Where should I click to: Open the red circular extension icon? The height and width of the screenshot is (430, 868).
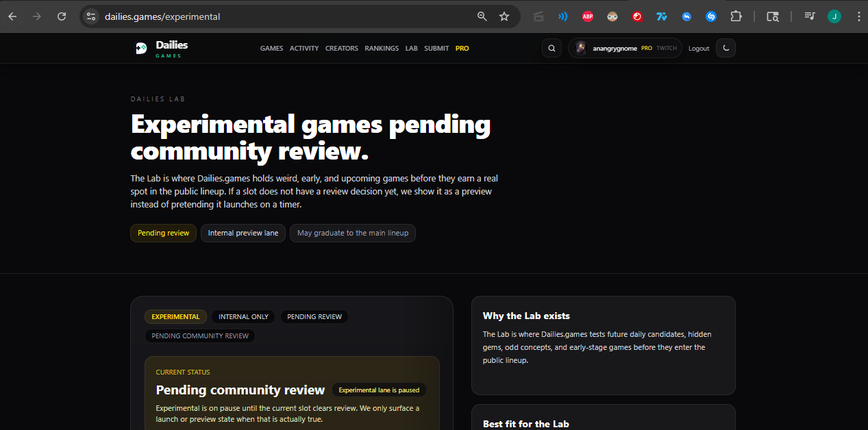637,16
